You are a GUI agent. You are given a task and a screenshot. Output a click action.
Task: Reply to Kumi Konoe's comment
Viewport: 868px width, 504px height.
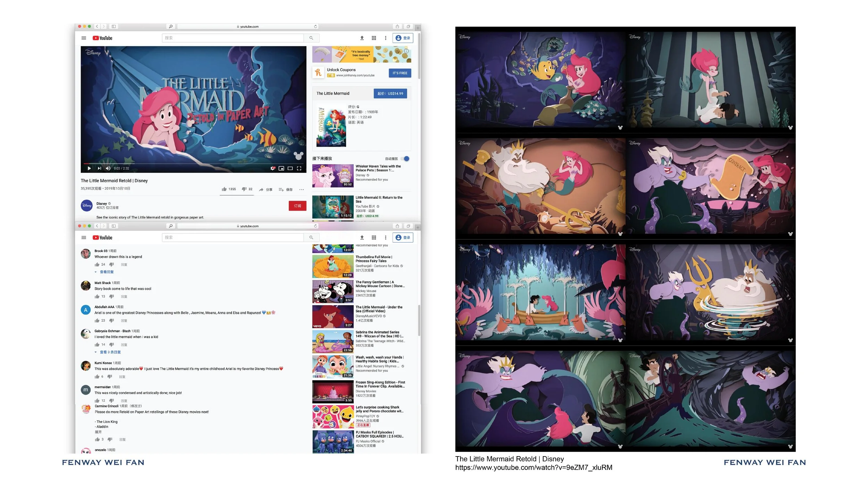tap(122, 377)
